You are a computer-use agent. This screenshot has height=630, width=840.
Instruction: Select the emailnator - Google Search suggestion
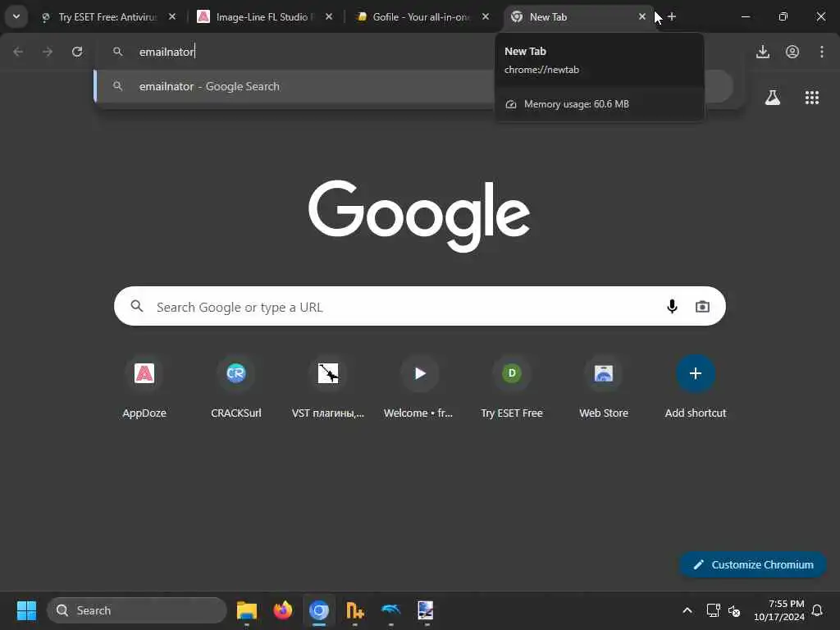(x=294, y=86)
